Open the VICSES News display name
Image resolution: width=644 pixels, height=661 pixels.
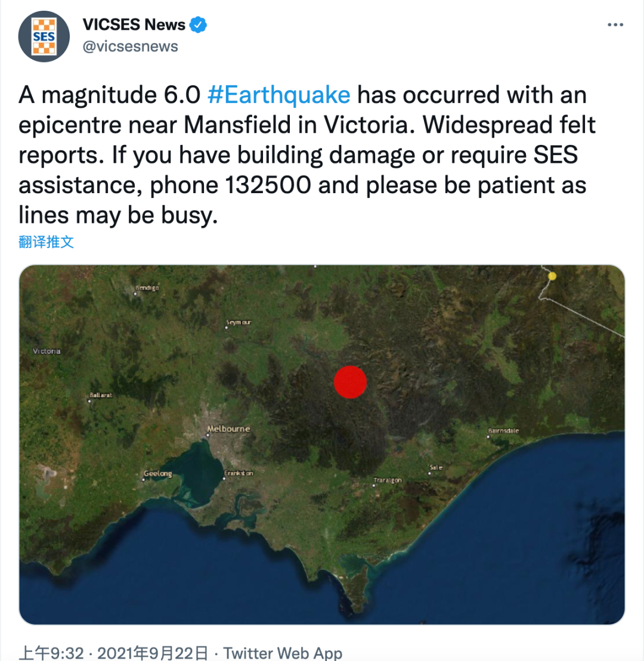click(134, 25)
